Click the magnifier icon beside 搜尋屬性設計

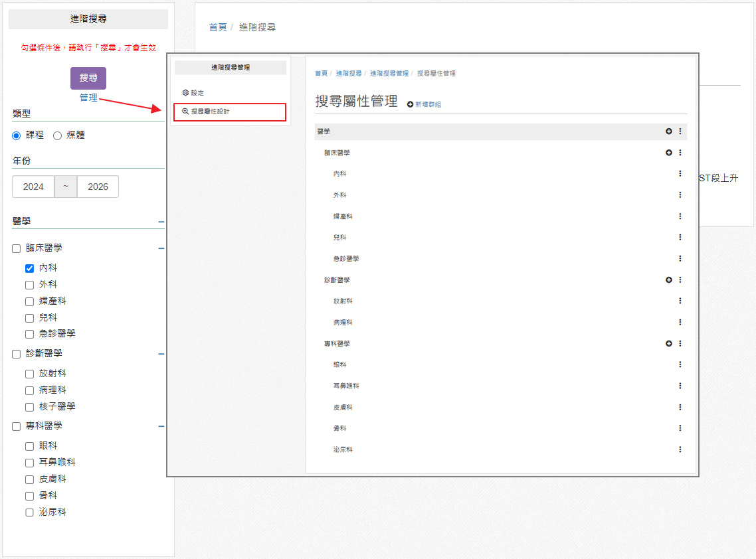pos(185,112)
